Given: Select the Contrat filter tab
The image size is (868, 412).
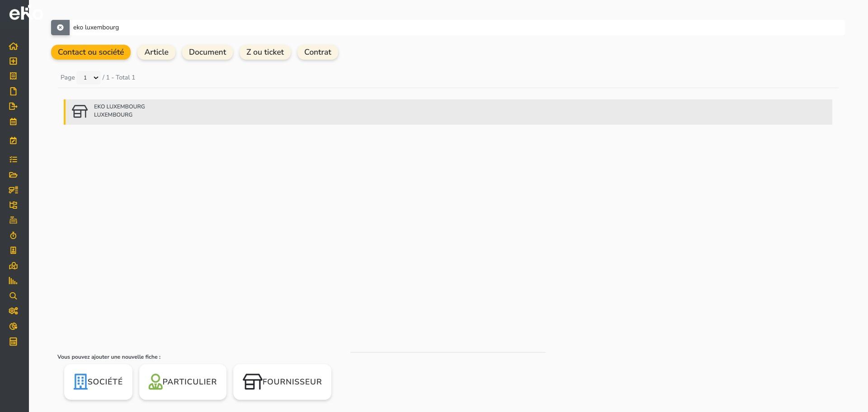Looking at the screenshot, I should (x=317, y=52).
